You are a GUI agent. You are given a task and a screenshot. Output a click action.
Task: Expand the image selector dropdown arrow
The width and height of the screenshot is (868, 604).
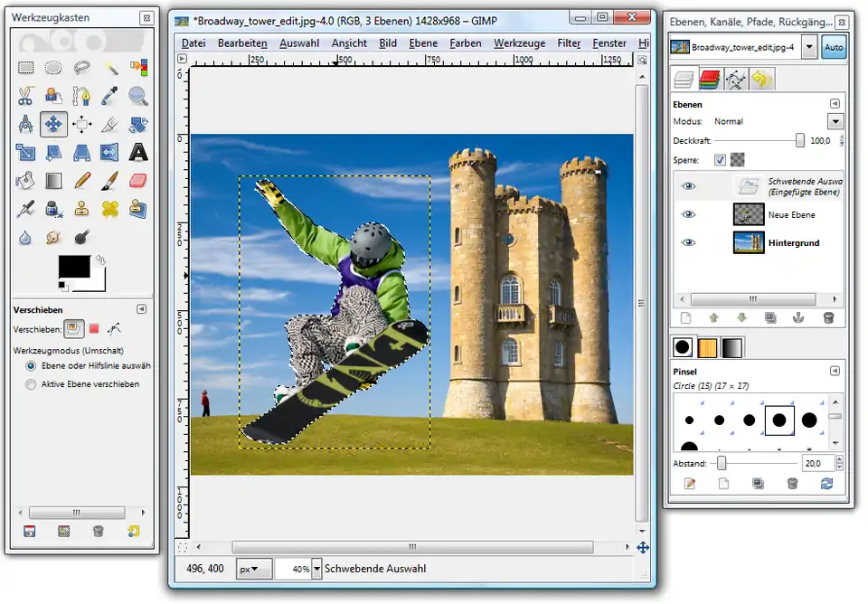[x=807, y=48]
